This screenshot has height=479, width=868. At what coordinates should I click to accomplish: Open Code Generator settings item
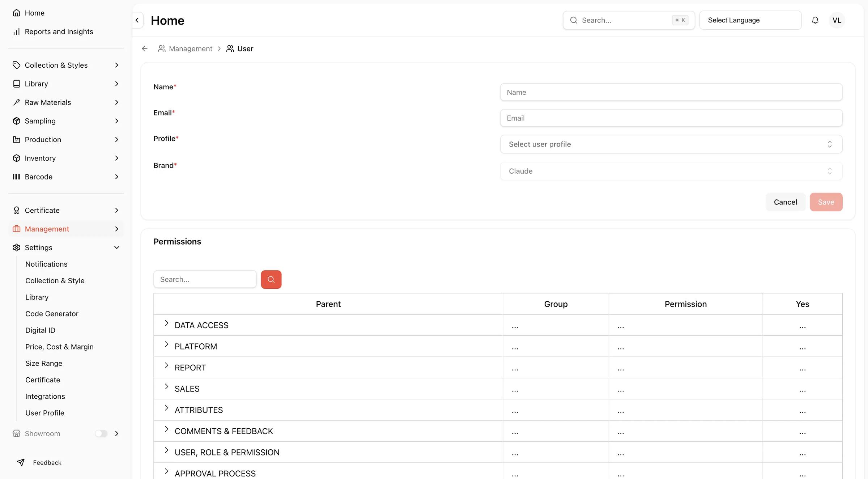coord(52,314)
